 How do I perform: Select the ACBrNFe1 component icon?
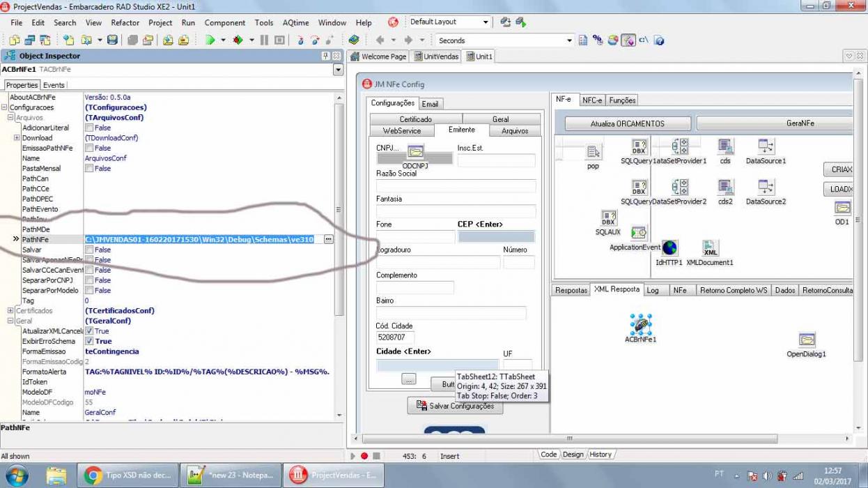click(640, 323)
